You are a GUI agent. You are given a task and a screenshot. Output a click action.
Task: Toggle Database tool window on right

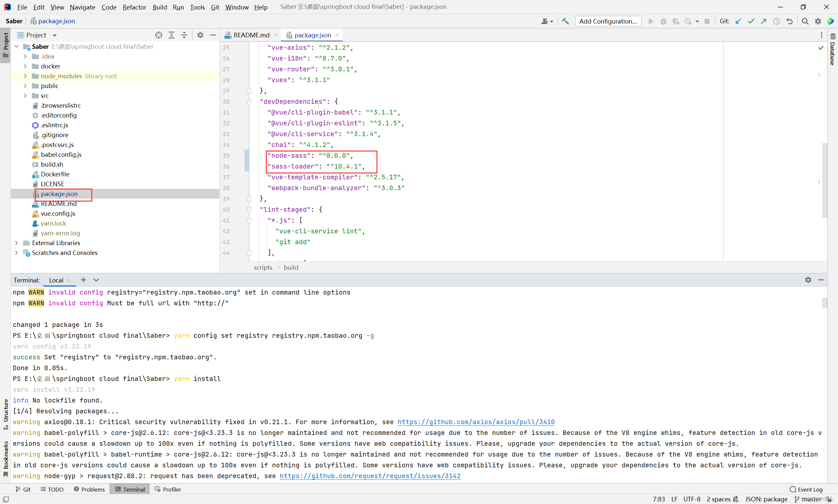pyautogui.click(x=832, y=50)
